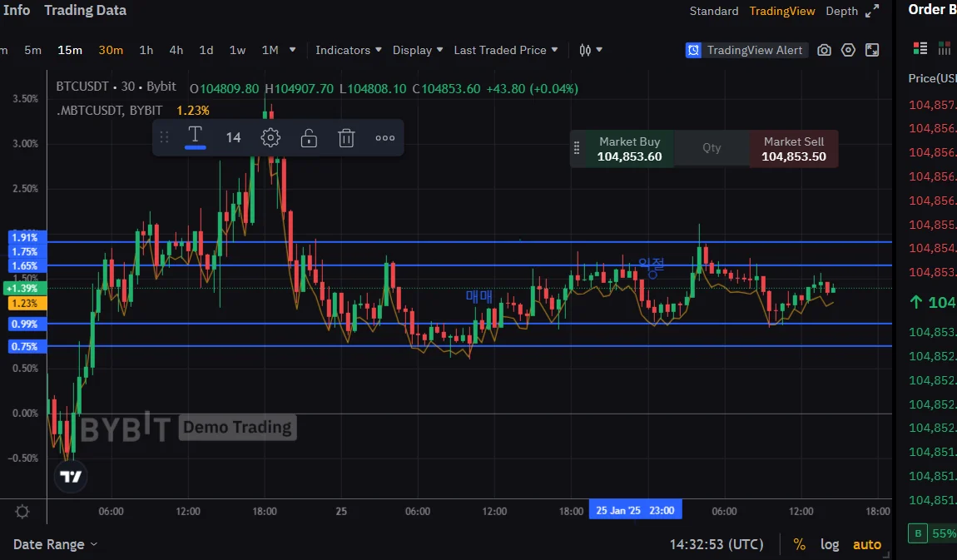This screenshot has height=560, width=957.
Task: Select 1d timeframe
Action: click(206, 50)
